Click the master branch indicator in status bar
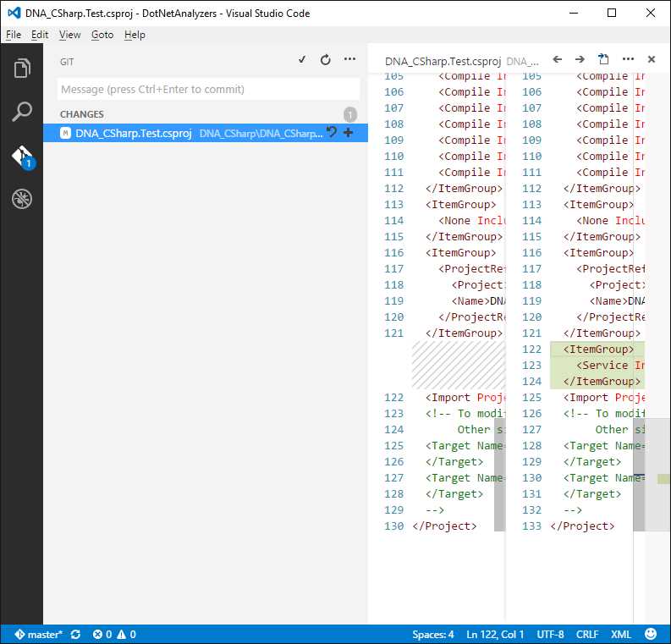 [x=39, y=634]
